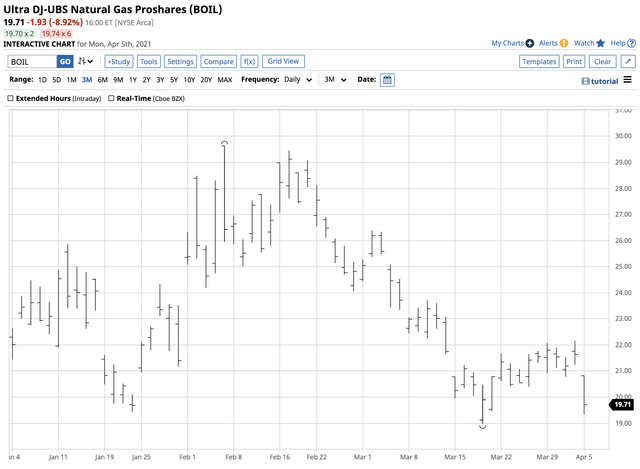Click the Help link text
This screenshot has width=640, height=469.
coord(618,43)
